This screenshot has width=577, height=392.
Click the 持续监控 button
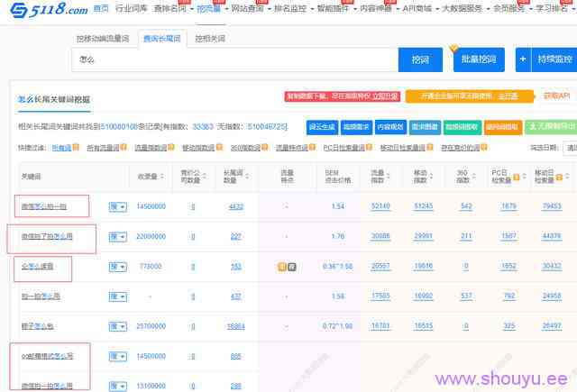pos(555,59)
